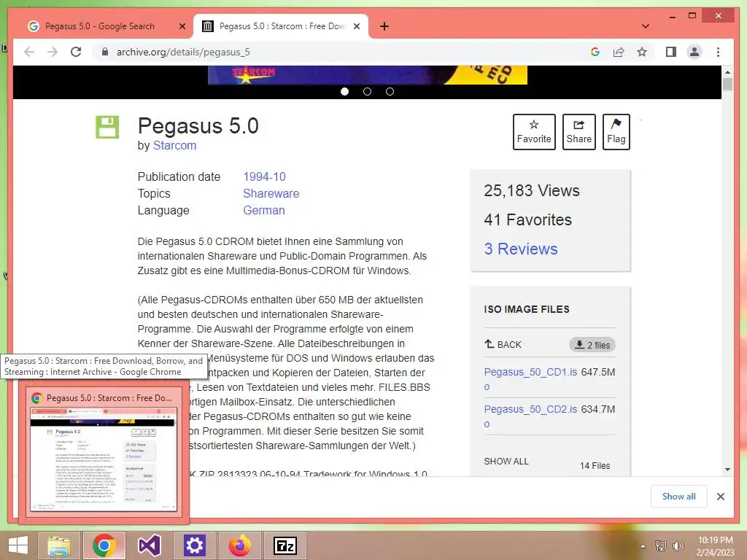This screenshot has height=560, width=747.
Task: Expand SHOW ALL download options
Action: tap(506, 462)
